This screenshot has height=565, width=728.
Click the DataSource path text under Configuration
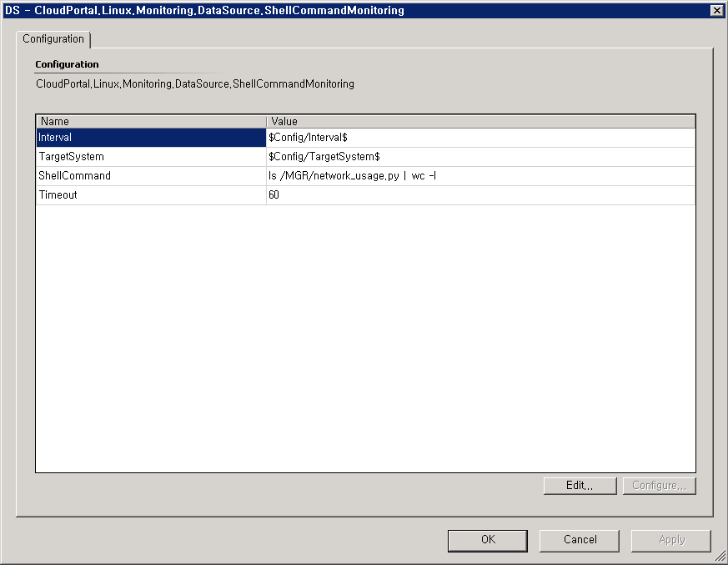(194, 83)
